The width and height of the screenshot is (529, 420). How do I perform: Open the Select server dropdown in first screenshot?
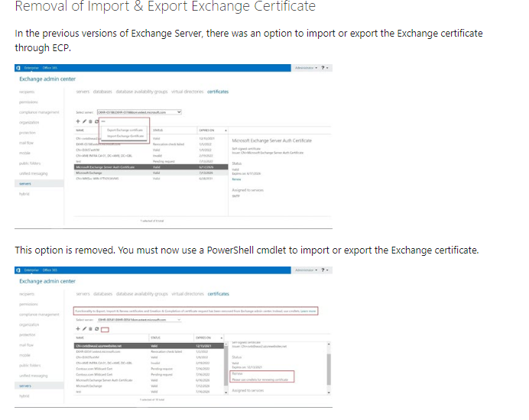139,112
